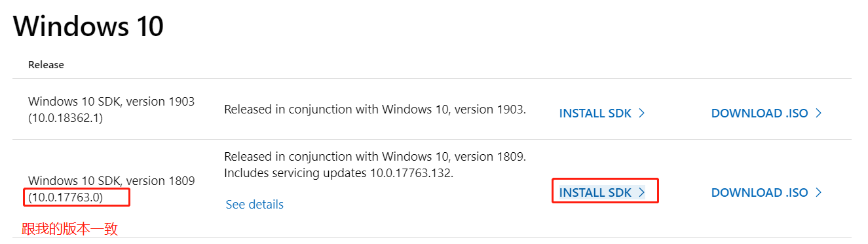Click the chevron beside version 1809 INSTALL SDK

pos(641,192)
